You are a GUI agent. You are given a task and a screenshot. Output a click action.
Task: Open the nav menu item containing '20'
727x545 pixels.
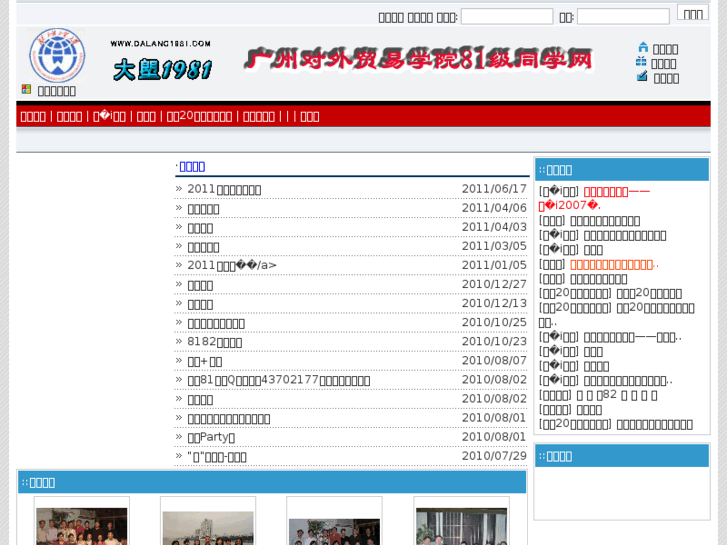pyautogui.click(x=199, y=116)
